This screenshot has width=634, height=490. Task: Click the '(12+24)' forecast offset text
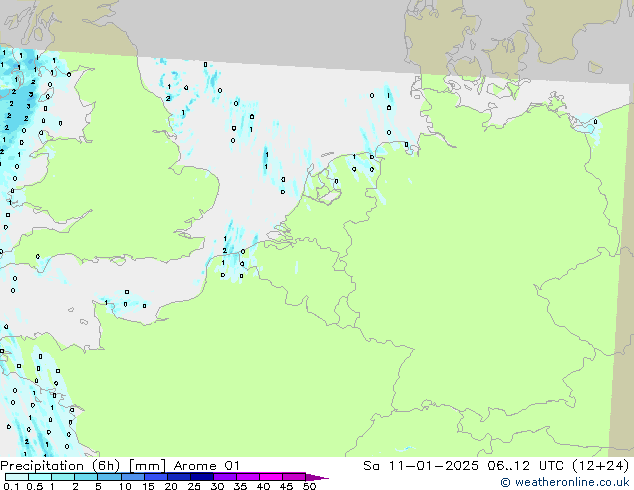point(600,466)
